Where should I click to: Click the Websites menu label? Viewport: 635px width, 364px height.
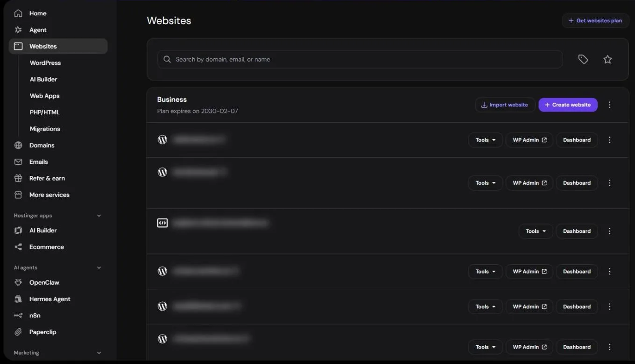point(43,46)
